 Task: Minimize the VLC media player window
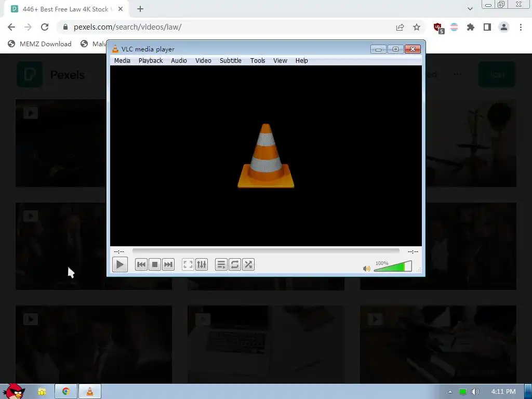click(378, 49)
